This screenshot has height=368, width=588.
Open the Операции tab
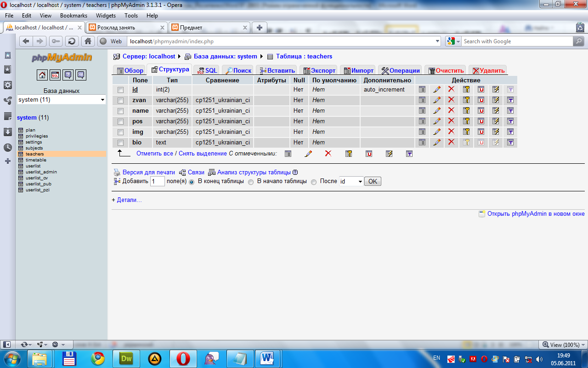(x=400, y=70)
